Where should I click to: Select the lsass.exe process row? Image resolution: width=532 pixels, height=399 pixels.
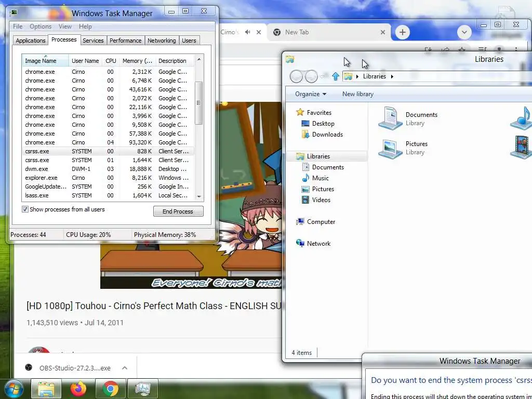pyautogui.click(x=108, y=195)
